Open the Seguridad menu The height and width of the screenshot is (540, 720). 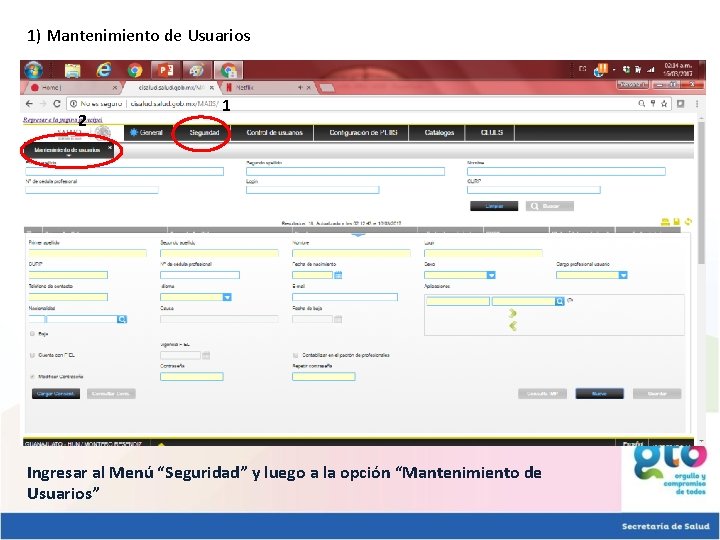[x=204, y=132]
